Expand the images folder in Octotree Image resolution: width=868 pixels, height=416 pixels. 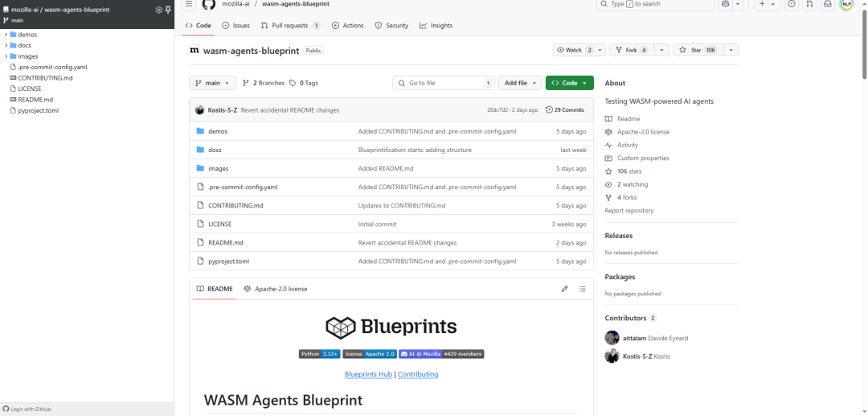tap(6, 56)
